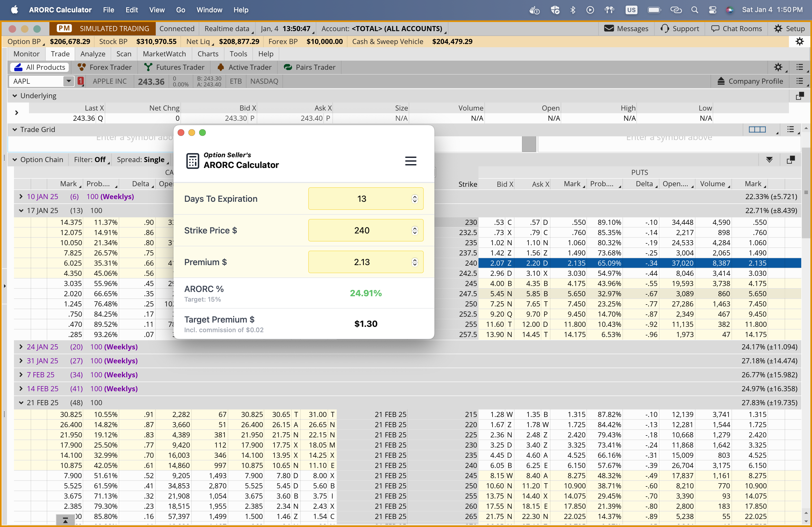Image resolution: width=812 pixels, height=527 pixels.
Task: Switch to the Scan tab
Action: (124, 54)
